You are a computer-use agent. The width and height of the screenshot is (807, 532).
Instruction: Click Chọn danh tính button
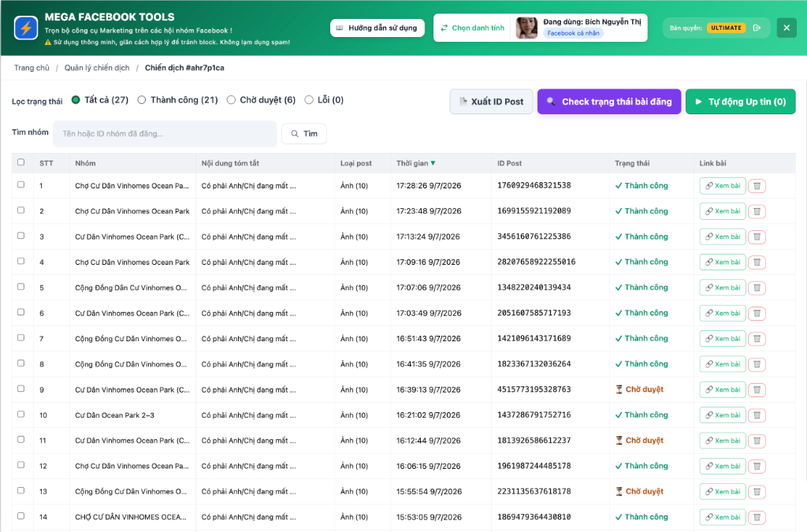(x=473, y=28)
